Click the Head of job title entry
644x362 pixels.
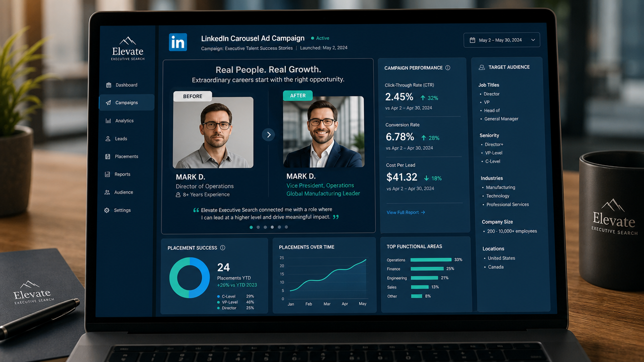point(492,111)
